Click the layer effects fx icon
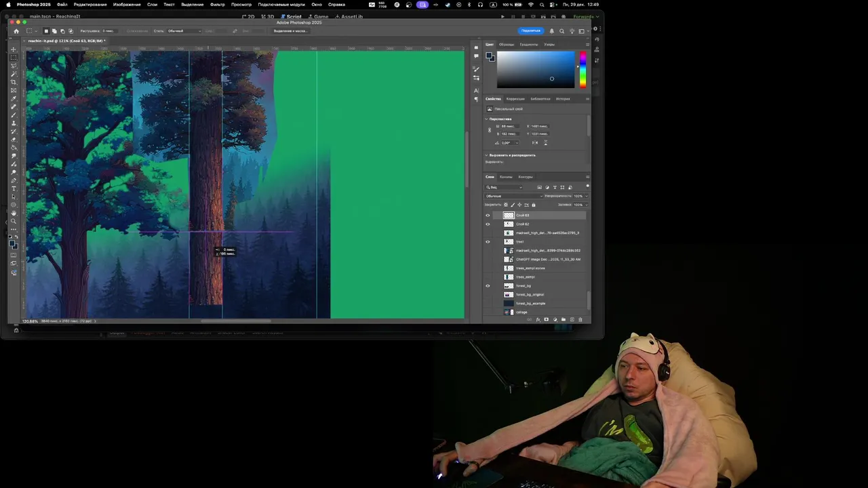Screen dimensions: 868x488 coord(538,319)
